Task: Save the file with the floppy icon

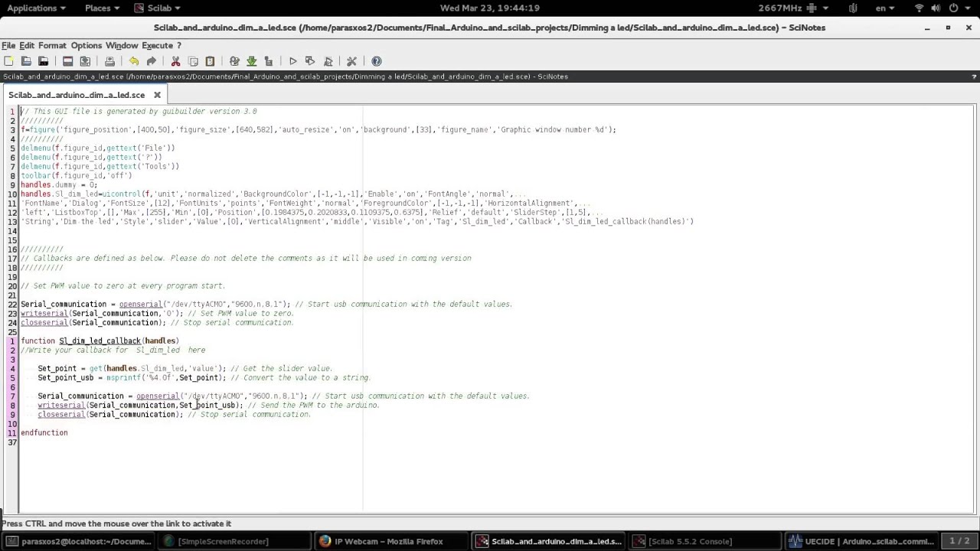Action: [67, 61]
